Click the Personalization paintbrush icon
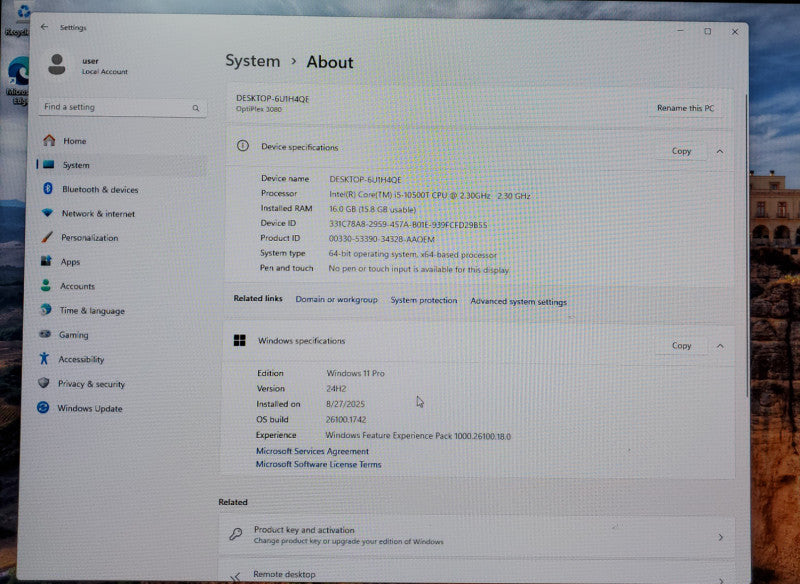800x584 pixels. pos(47,237)
